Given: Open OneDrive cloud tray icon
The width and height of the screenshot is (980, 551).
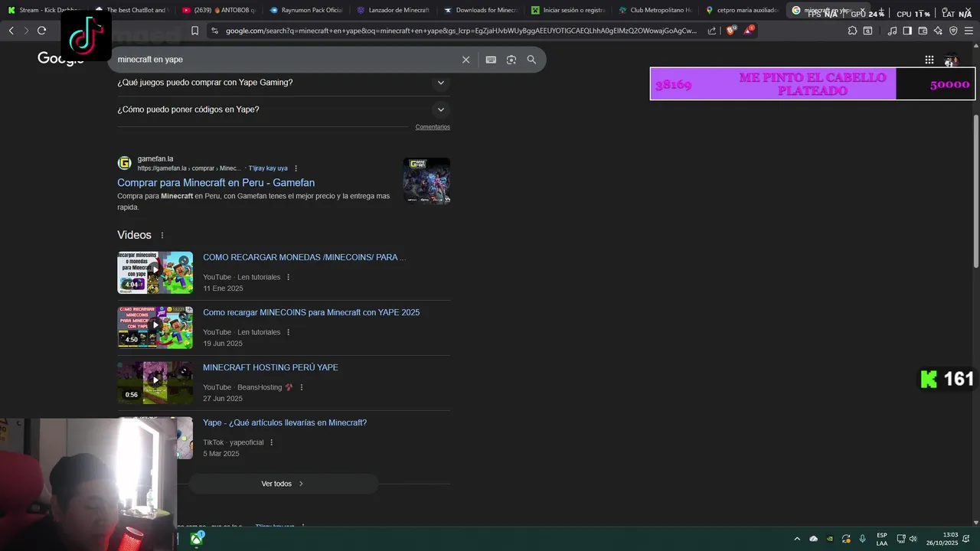Looking at the screenshot, I should pyautogui.click(x=814, y=539).
